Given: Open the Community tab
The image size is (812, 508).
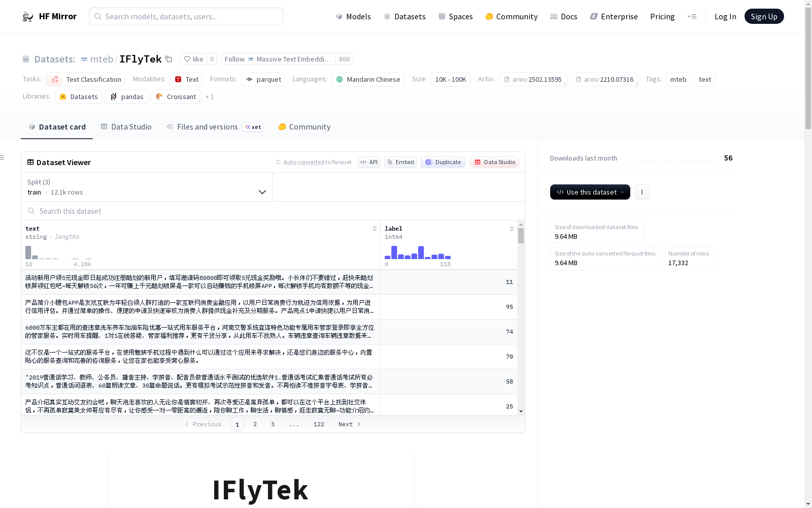Looking at the screenshot, I should pos(304,127).
